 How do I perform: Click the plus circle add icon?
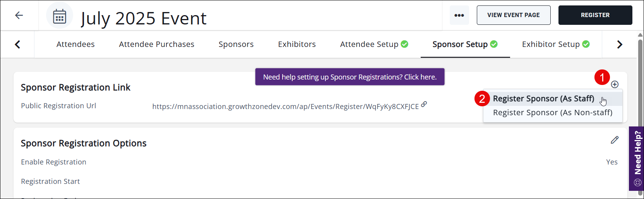point(615,84)
